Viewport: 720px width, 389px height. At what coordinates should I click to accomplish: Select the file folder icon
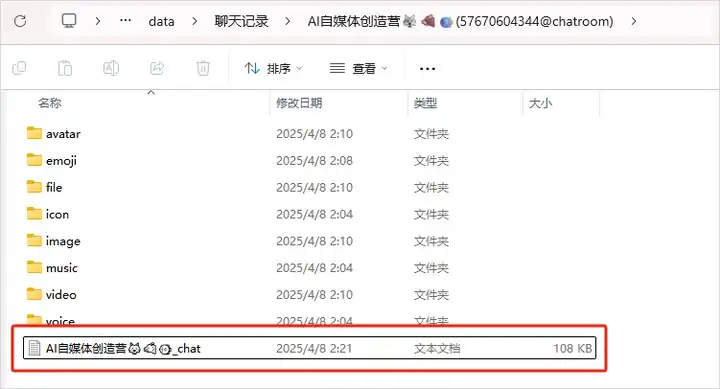(34, 186)
